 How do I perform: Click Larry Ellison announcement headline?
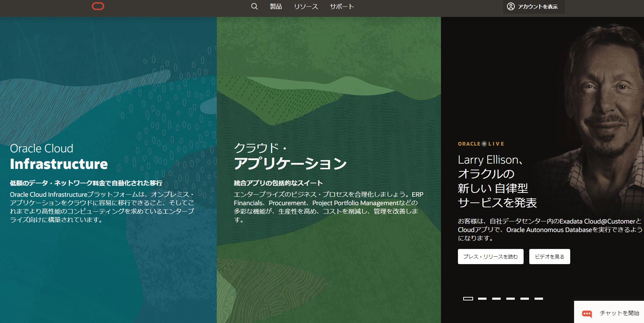coord(497,181)
